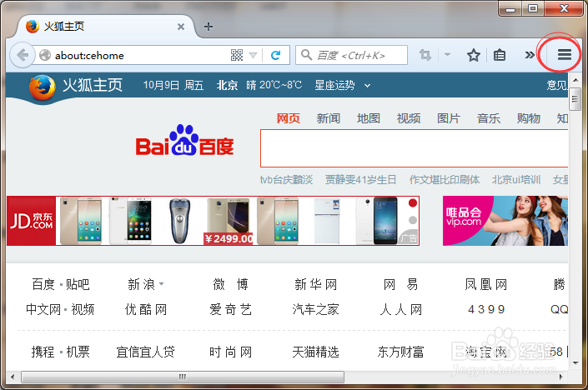
Task: Open the 4399 site link
Action: coord(485,309)
